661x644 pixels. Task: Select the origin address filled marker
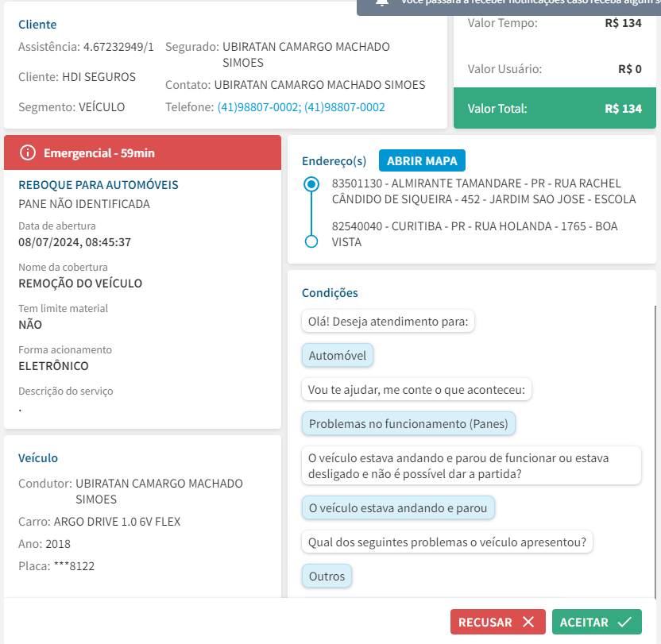[x=311, y=184]
